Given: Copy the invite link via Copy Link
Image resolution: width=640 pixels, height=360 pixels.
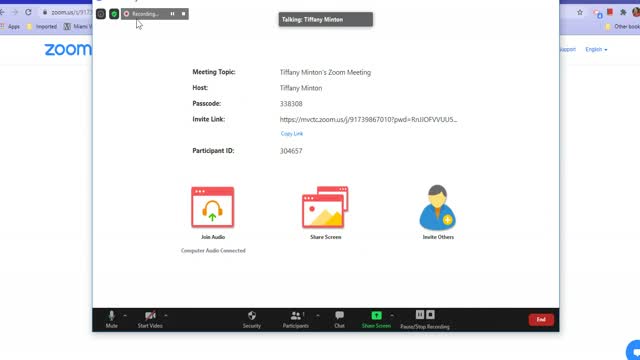Looking at the screenshot, I should click(292, 133).
